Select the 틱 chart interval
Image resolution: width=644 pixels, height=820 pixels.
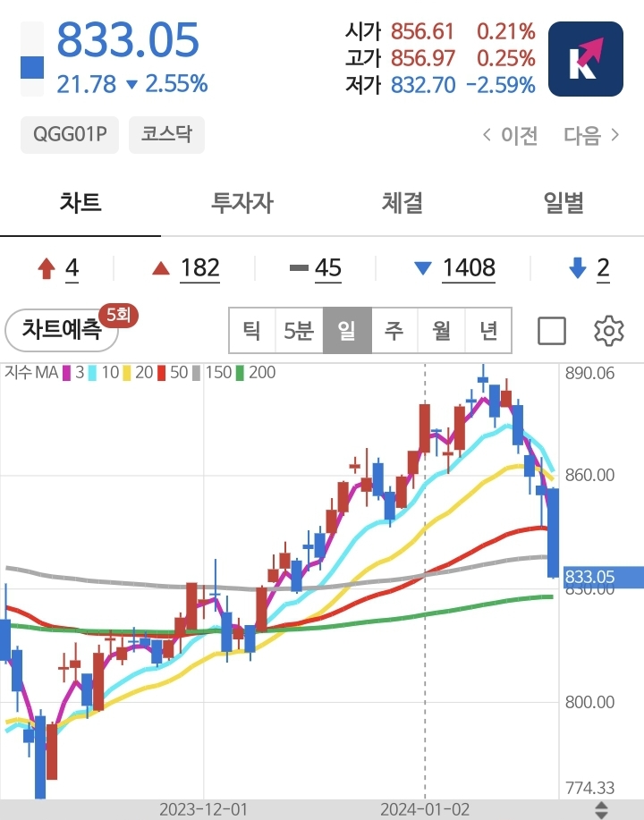pos(252,331)
